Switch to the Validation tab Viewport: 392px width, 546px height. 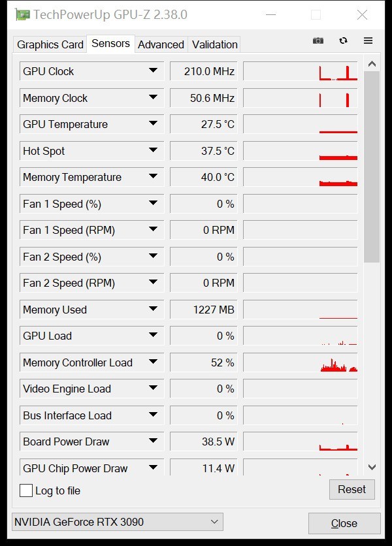click(214, 44)
